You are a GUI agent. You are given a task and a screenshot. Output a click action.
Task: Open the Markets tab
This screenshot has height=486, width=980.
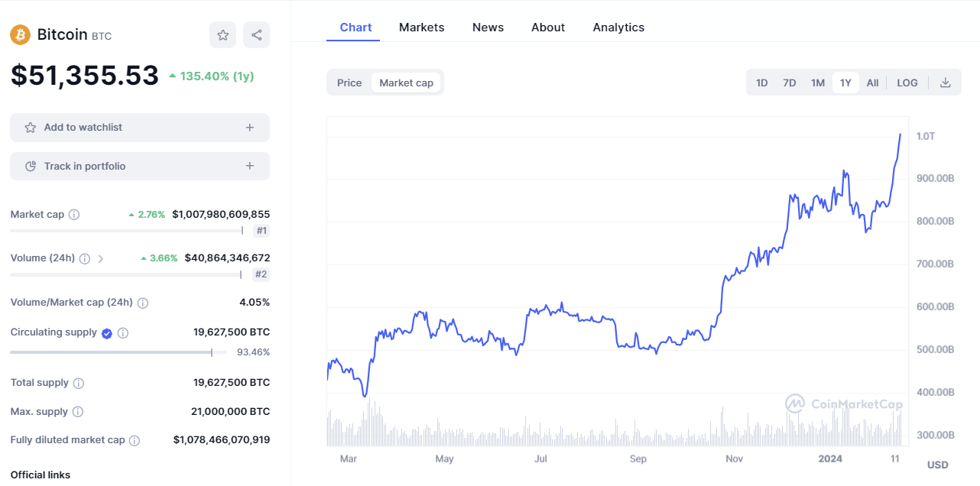pyautogui.click(x=421, y=28)
